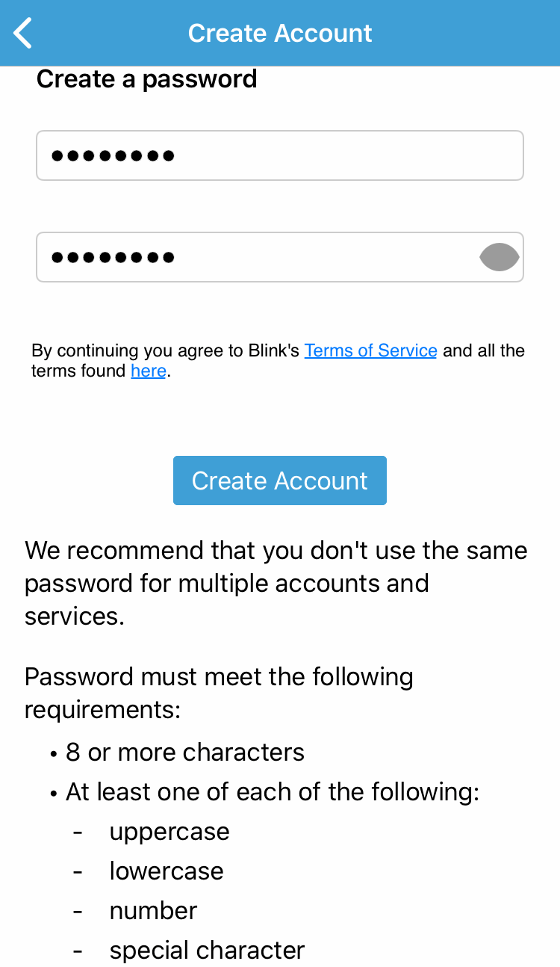Tap "Password must meet the following requirements" text
This screenshot has width=560, height=967.
[219, 693]
